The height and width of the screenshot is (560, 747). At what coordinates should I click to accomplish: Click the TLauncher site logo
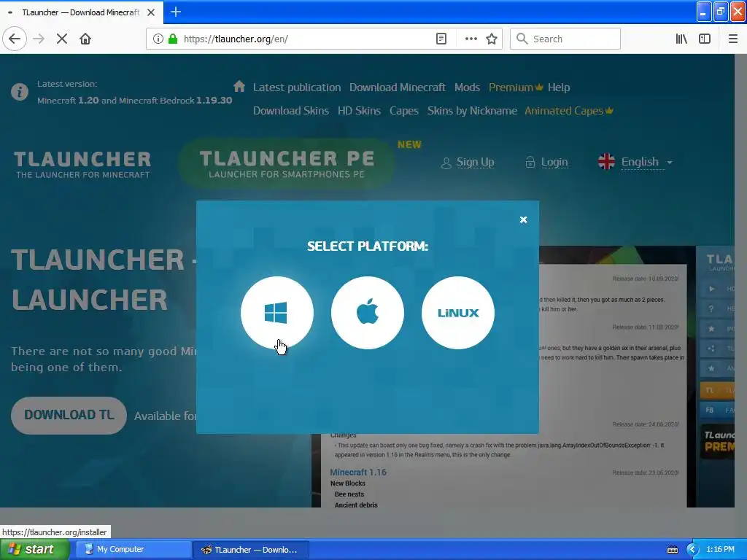82,165
